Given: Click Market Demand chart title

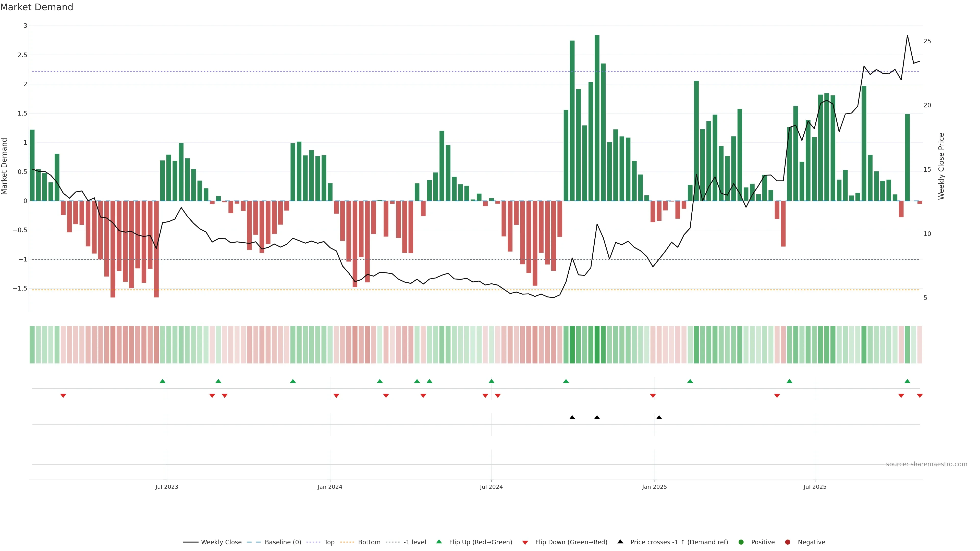Looking at the screenshot, I should (x=36, y=7).
